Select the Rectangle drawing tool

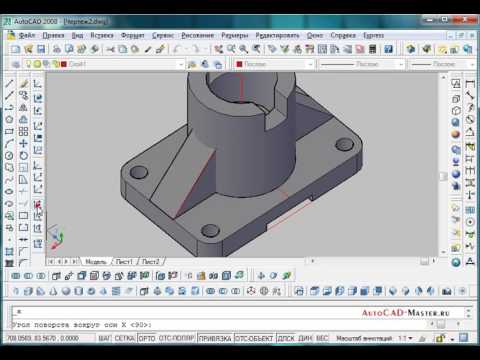(9, 131)
